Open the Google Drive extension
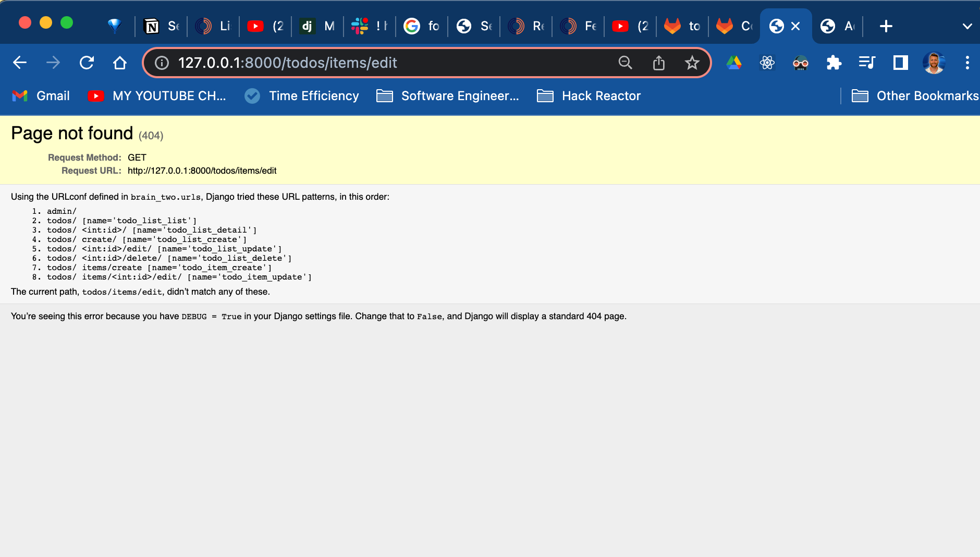 coord(734,63)
